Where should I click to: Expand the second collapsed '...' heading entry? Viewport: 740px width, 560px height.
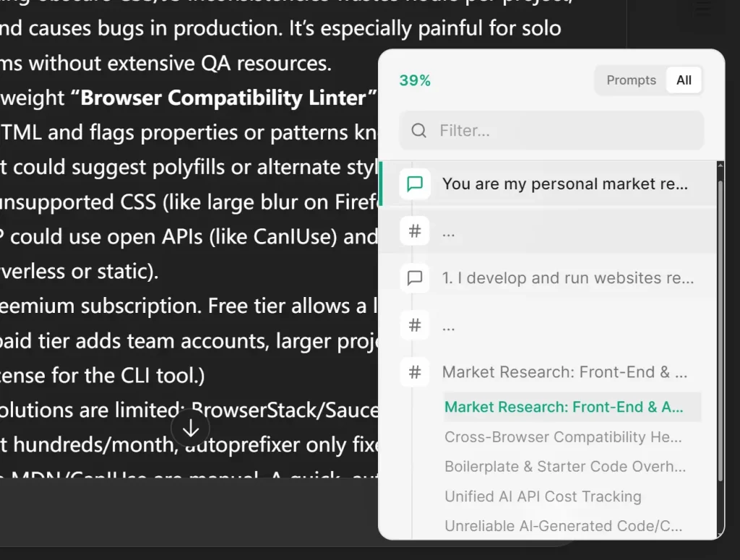[x=449, y=325]
